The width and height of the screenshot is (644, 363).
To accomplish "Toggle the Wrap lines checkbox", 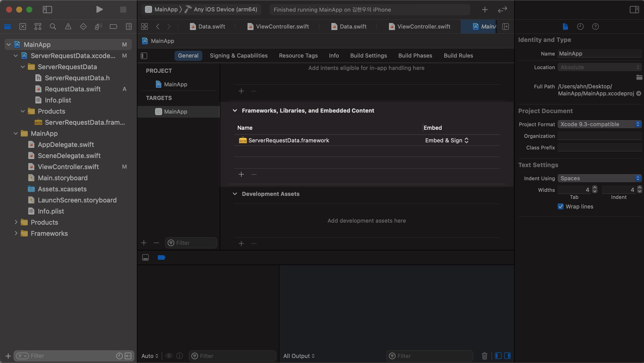I will point(560,206).
